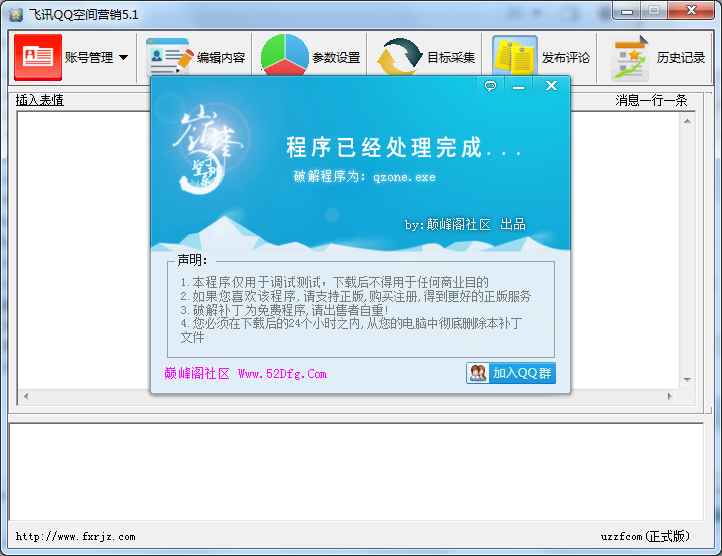Click the vertical scrollbar up arrow

click(687, 121)
